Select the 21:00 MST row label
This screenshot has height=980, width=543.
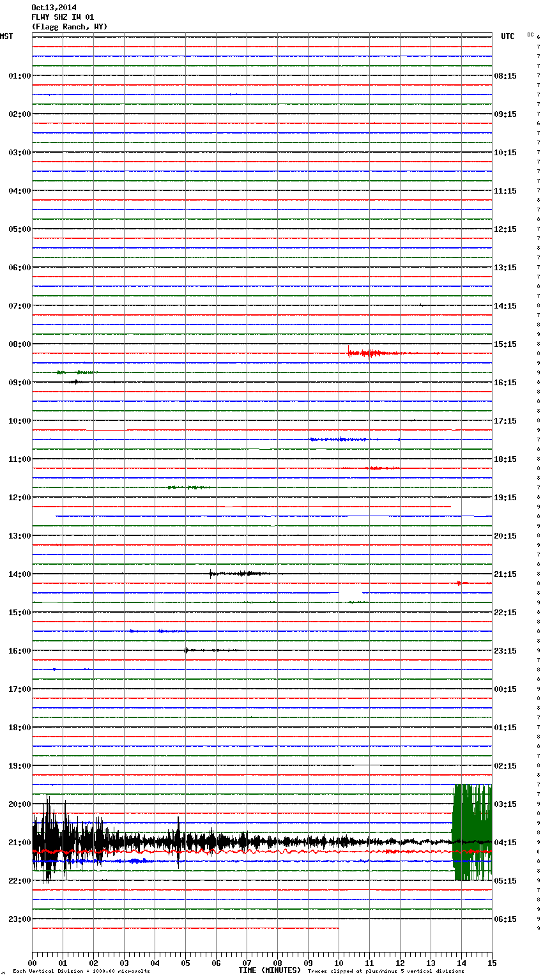pyautogui.click(x=19, y=843)
